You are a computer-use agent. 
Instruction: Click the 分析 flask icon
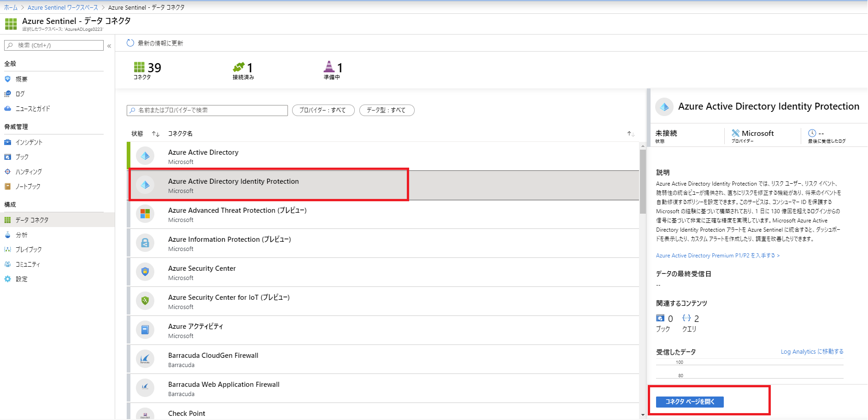7,235
